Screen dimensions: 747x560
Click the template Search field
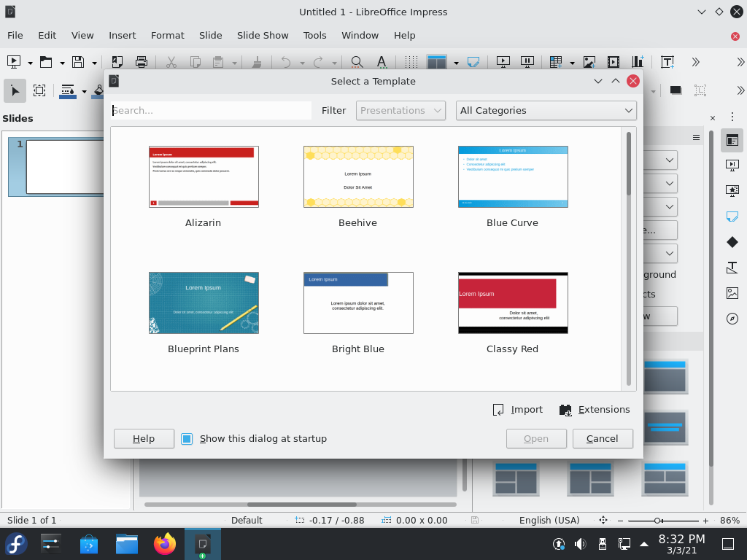point(211,111)
